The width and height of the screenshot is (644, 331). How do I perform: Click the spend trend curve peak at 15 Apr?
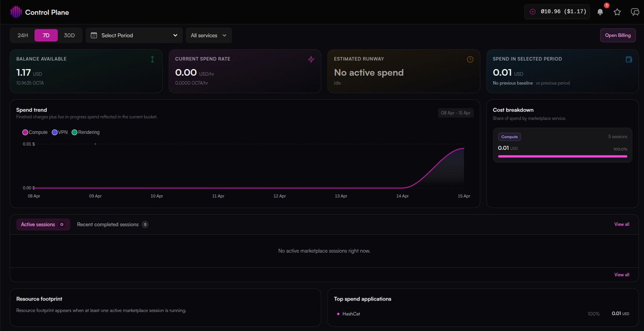tap(463, 149)
